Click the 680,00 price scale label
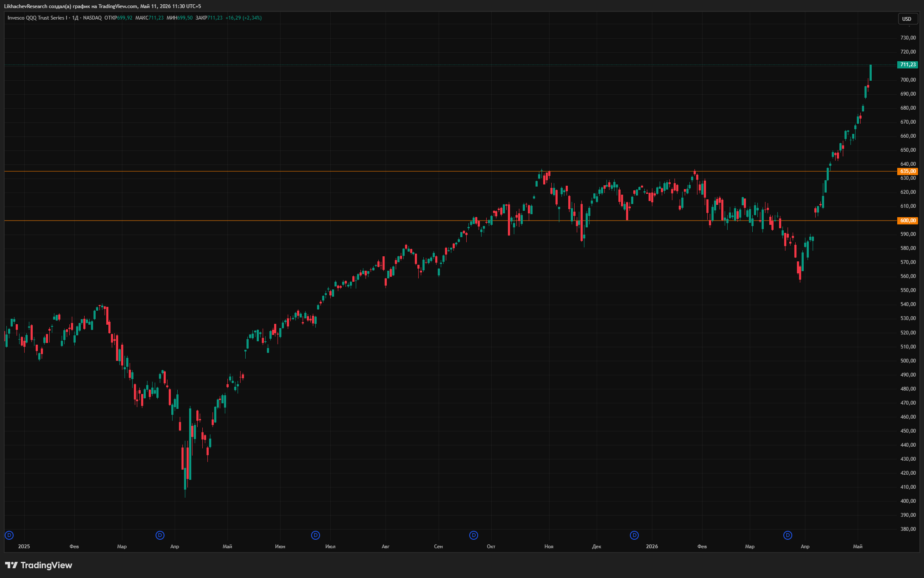924x578 pixels. (x=908, y=108)
